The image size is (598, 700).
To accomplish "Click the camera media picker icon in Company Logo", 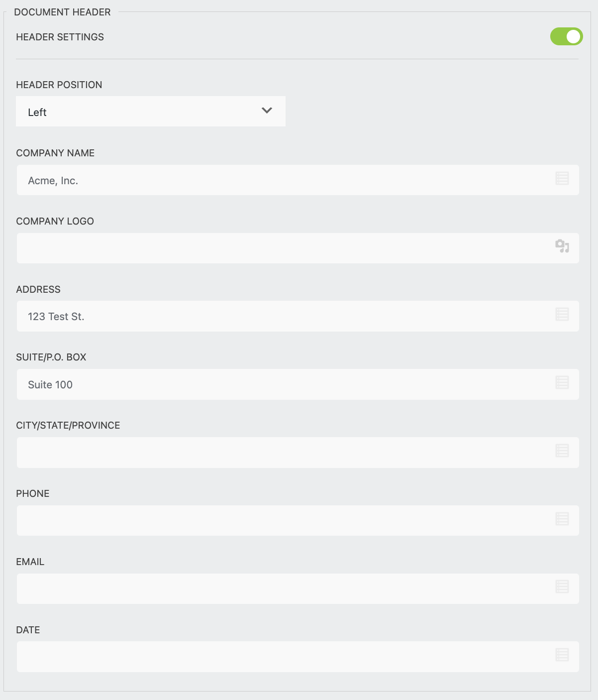I will pos(562,246).
